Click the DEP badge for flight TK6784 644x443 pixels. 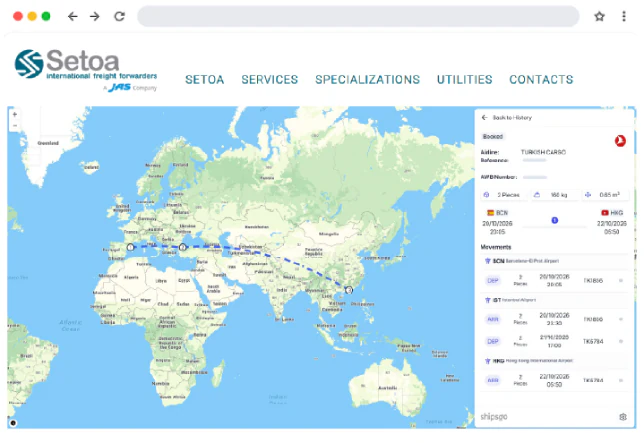pyautogui.click(x=492, y=341)
